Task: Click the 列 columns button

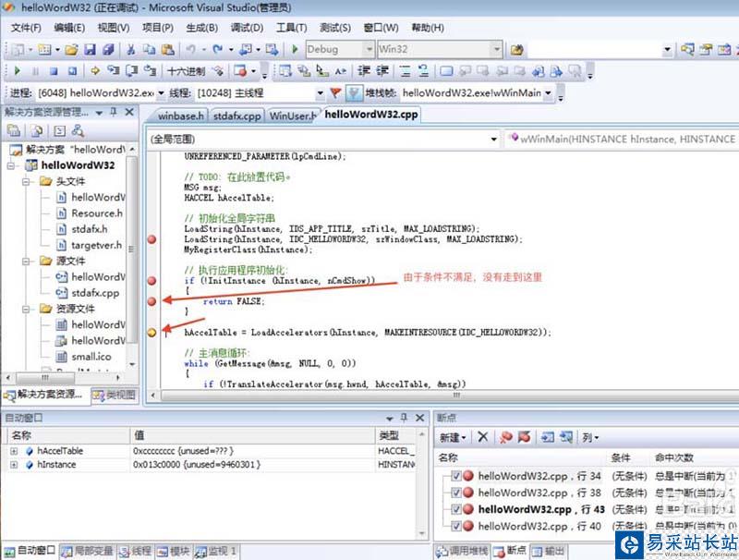Action: 590,437
